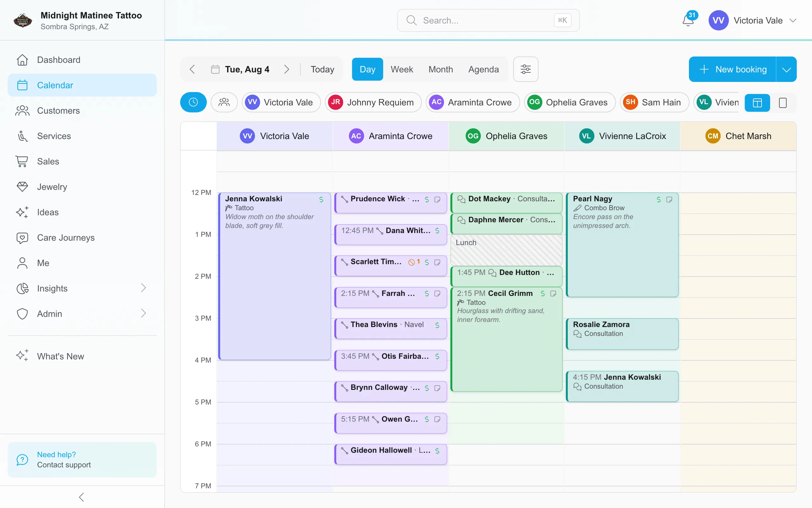Open the Tue, Aug 4 date selector

pos(240,69)
